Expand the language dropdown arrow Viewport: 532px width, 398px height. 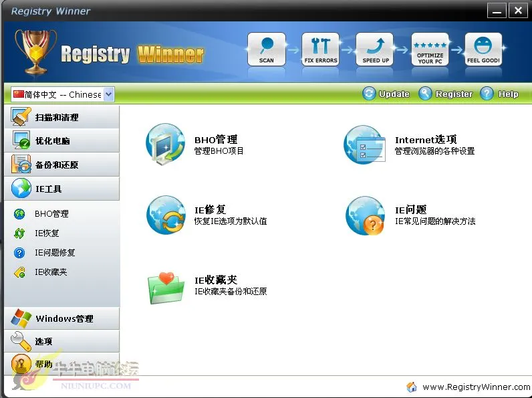click(108, 94)
